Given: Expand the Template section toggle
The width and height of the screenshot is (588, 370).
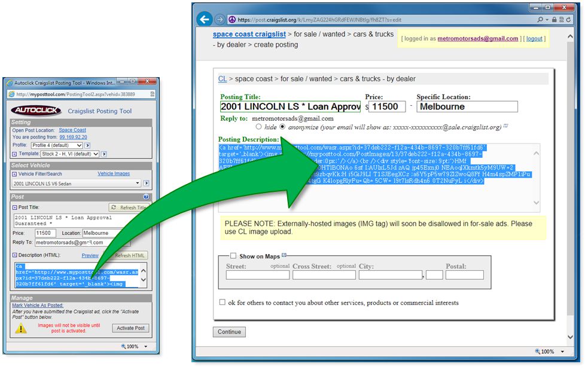Looking at the screenshot, I should click(14, 154).
